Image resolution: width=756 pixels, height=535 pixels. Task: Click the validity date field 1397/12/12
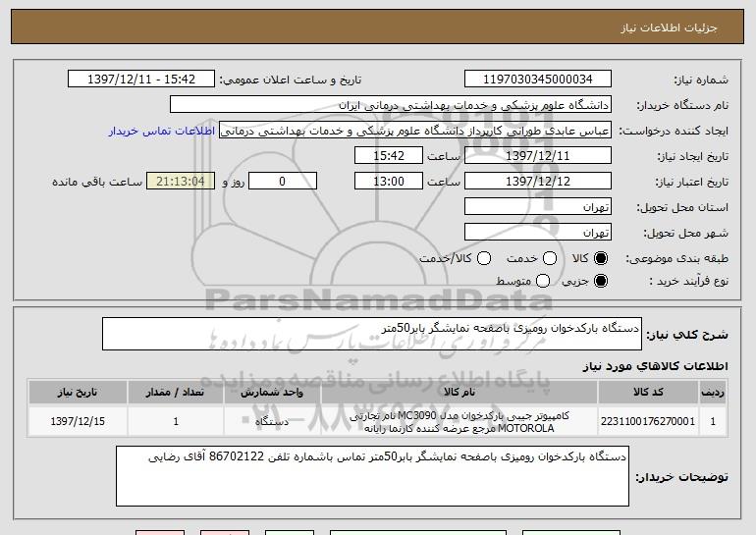coord(538,182)
